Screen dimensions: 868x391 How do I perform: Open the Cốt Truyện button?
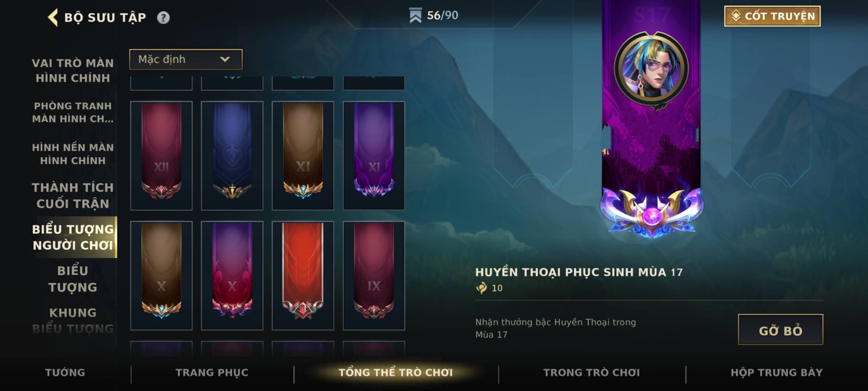pos(772,16)
